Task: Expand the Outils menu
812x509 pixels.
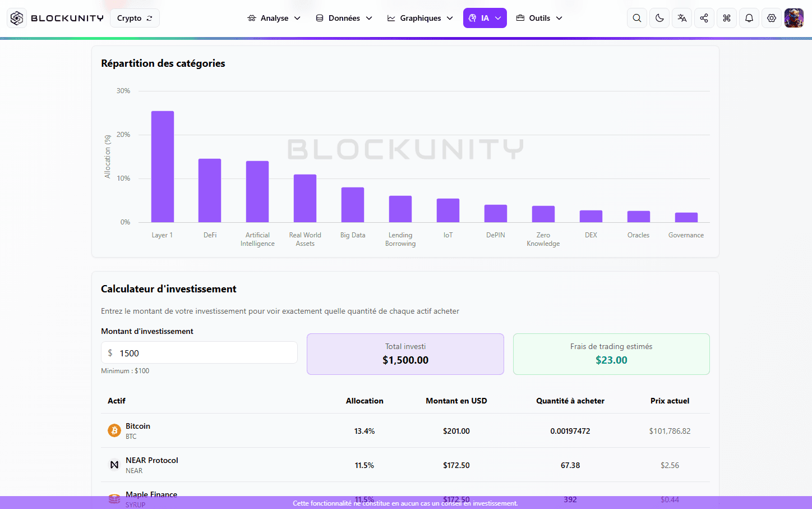Action: (x=539, y=18)
